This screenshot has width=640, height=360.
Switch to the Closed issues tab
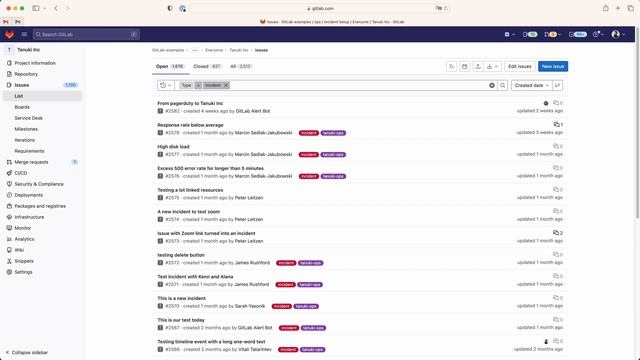[x=207, y=67]
